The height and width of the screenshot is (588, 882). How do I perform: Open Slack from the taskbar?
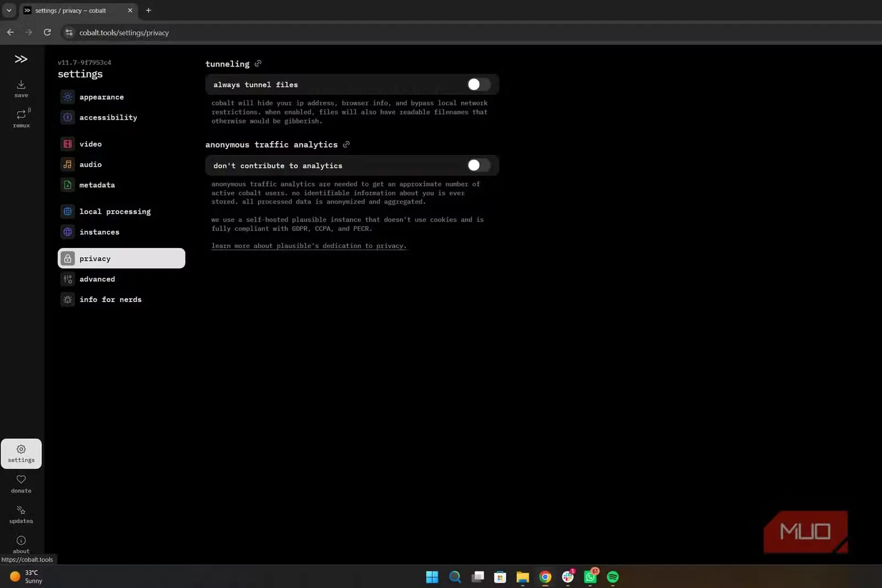568,577
